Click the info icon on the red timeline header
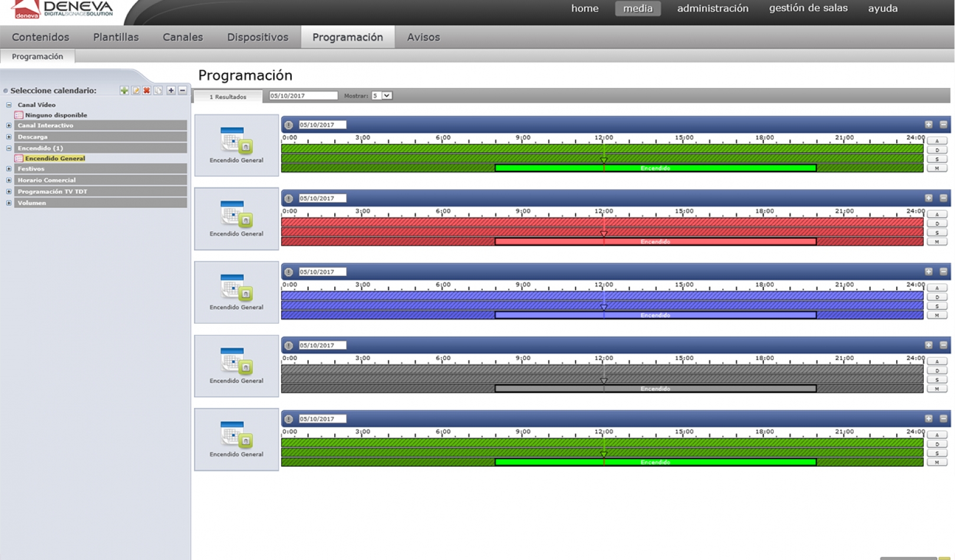The width and height of the screenshot is (955, 560). coord(289,199)
